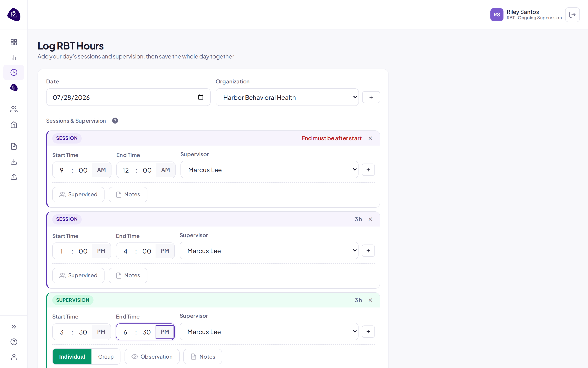Select the clock Log Hours sidebar icon
This screenshot has width=588, height=368.
pos(14,72)
